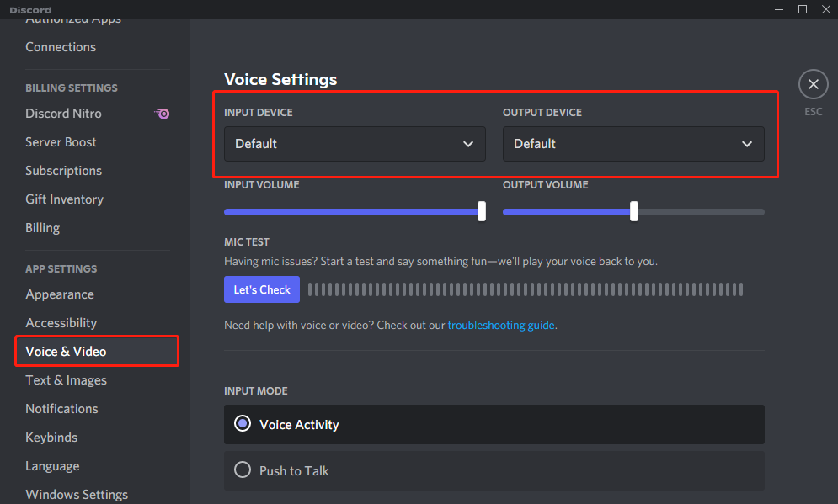The height and width of the screenshot is (504, 838).
Task: Start mic test with Let's Check
Action: click(x=262, y=289)
